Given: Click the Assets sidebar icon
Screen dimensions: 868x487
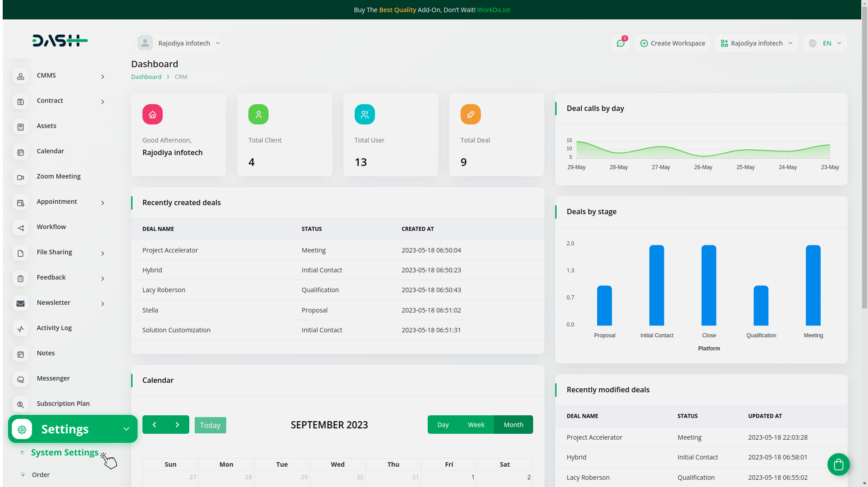Looking at the screenshot, I should (x=21, y=127).
